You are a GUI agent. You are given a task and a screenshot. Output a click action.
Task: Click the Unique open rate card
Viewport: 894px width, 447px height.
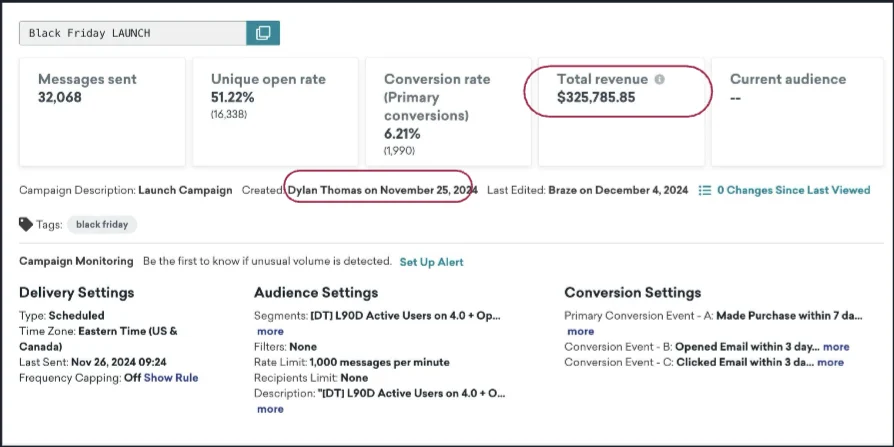click(275, 112)
